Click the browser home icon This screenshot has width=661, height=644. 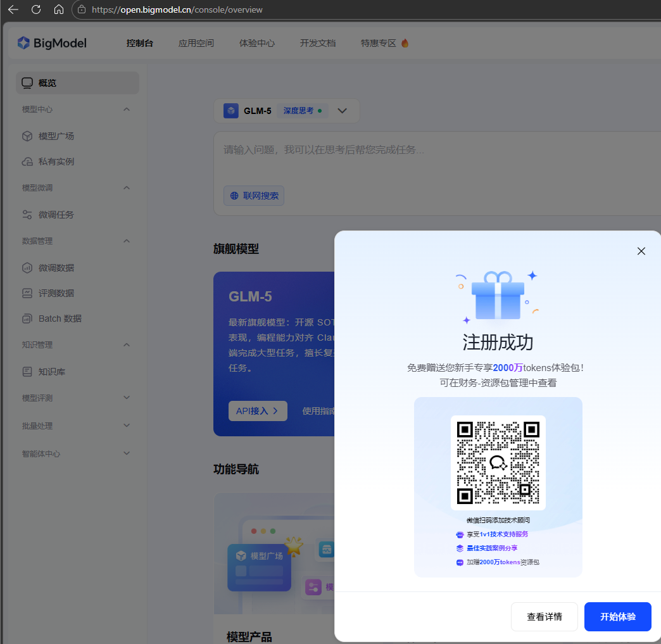pos(58,9)
